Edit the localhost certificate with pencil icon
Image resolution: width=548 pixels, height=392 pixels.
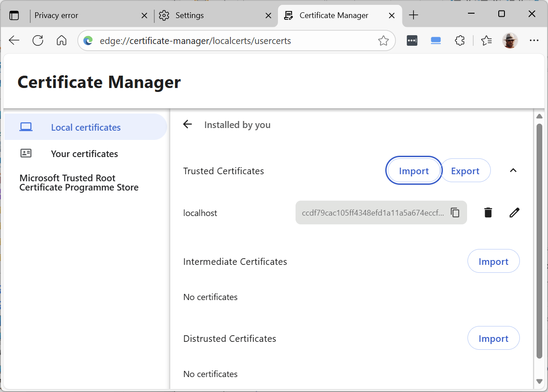(514, 213)
